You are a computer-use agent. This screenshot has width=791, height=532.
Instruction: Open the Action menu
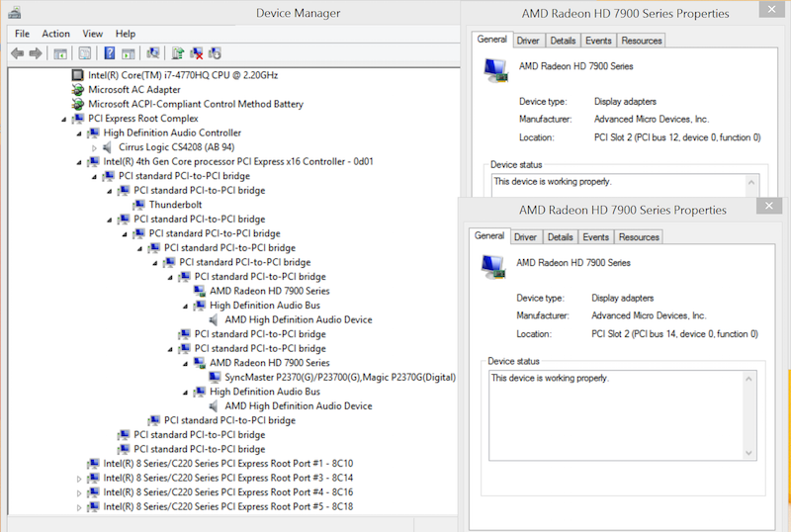pos(56,34)
